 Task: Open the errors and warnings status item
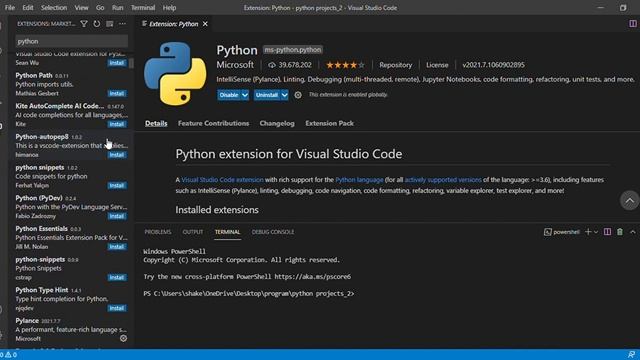click(8, 354)
